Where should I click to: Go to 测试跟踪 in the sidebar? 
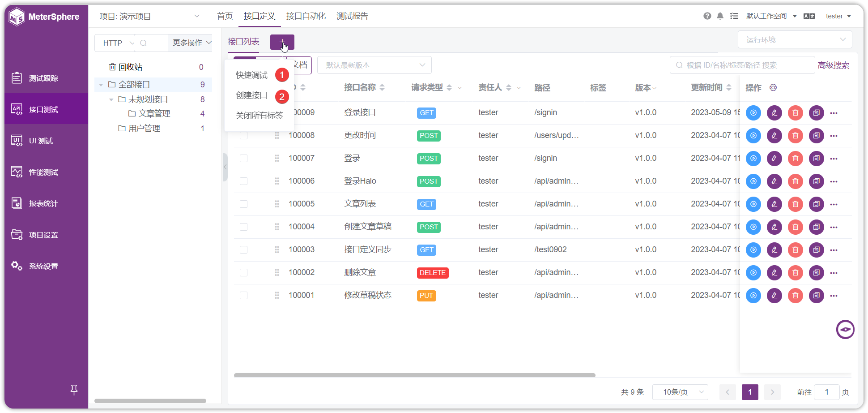(x=44, y=78)
